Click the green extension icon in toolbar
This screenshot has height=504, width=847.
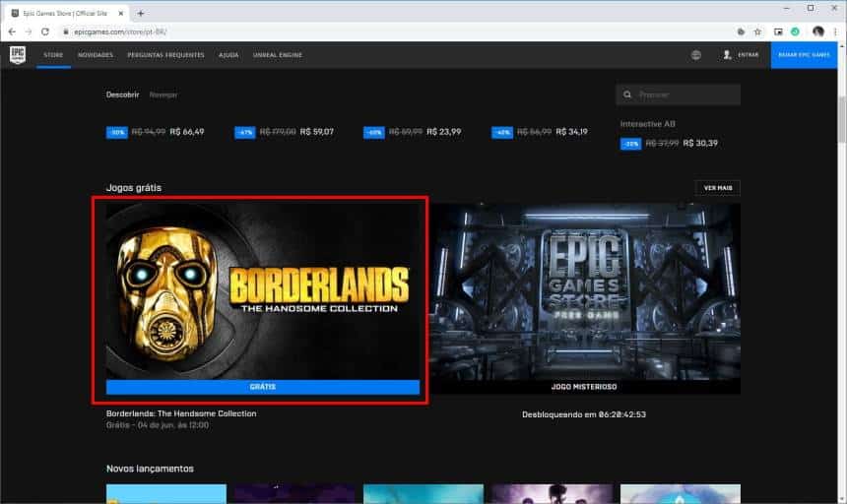click(x=795, y=31)
